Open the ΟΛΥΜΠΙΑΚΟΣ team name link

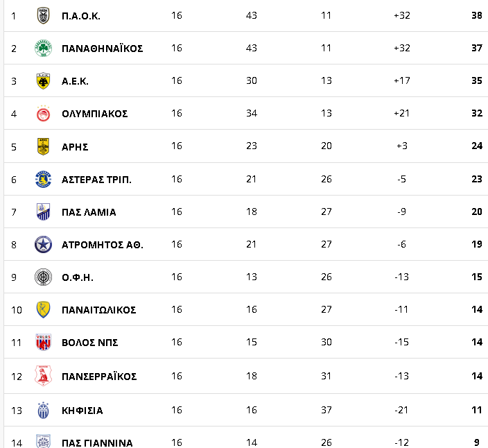94,114
